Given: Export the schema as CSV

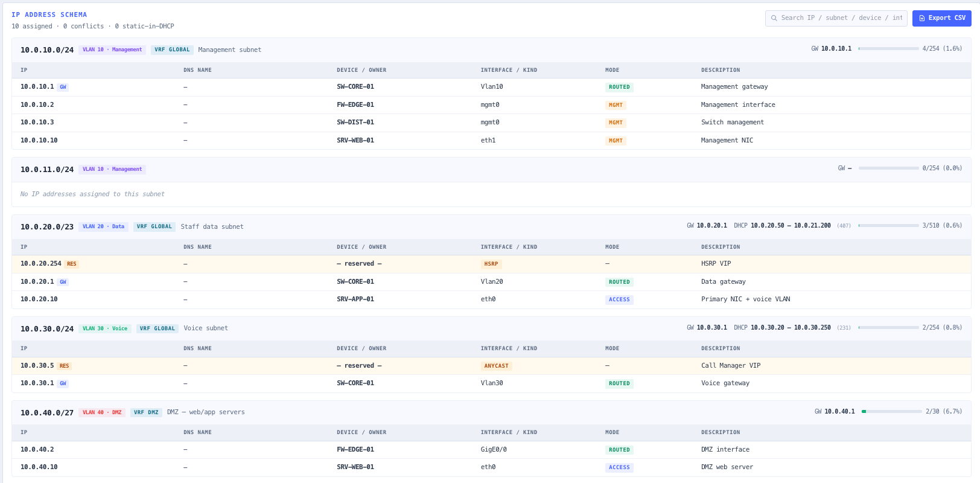Looking at the screenshot, I should (x=941, y=18).
